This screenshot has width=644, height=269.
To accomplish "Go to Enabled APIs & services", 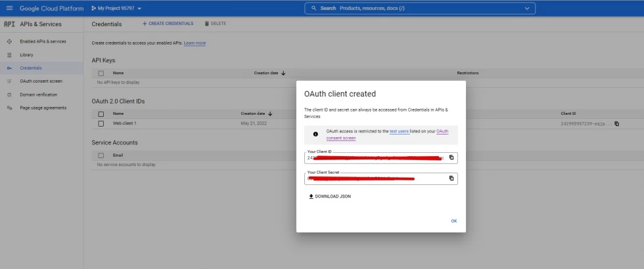I will pyautogui.click(x=43, y=42).
